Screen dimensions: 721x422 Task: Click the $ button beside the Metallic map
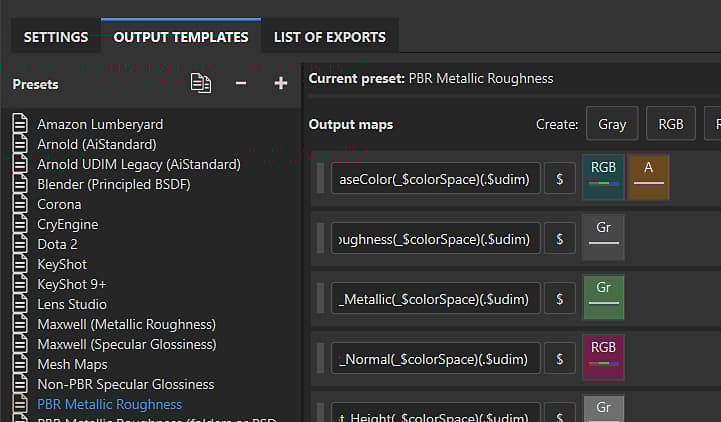(x=560, y=297)
